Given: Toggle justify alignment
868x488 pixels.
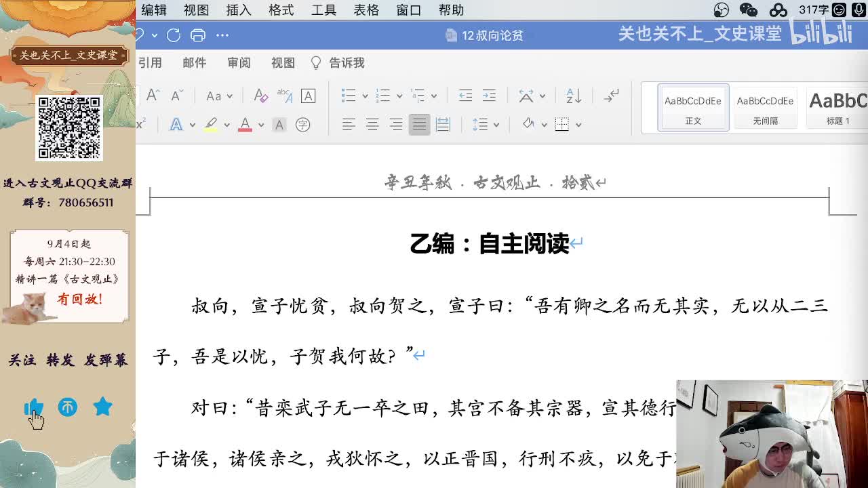Looking at the screenshot, I should click(419, 125).
